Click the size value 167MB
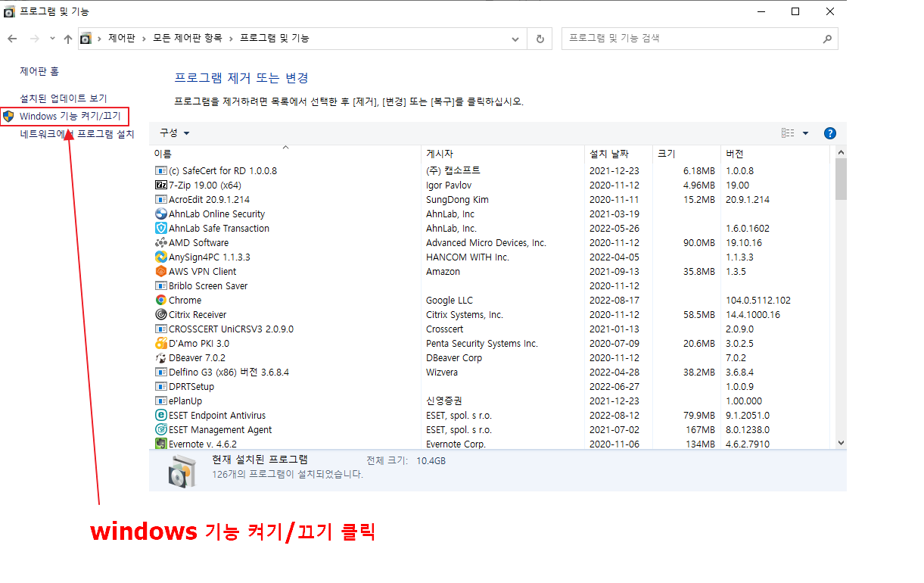The height and width of the screenshot is (583, 924). [701, 429]
